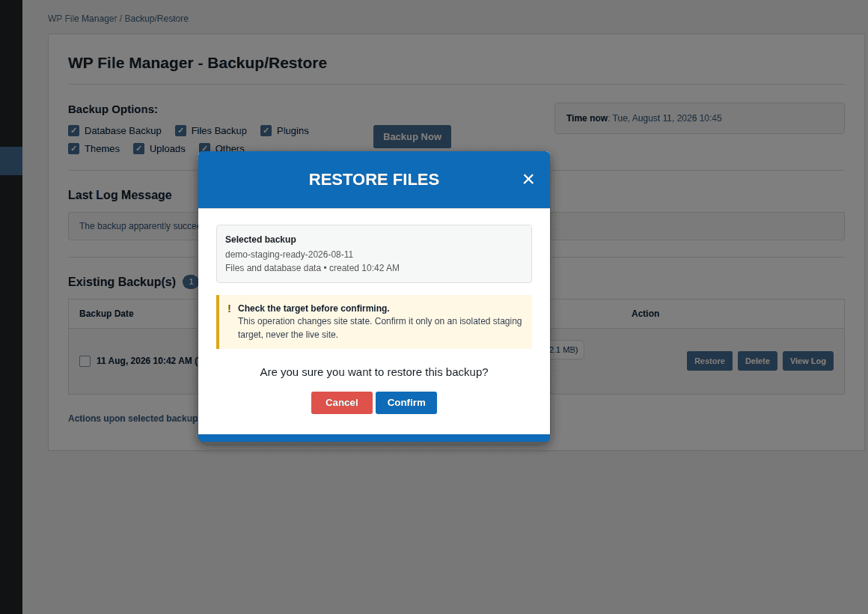Screen dimensions: 868x614
Task: Click the Backup Date column header
Action: point(106,314)
